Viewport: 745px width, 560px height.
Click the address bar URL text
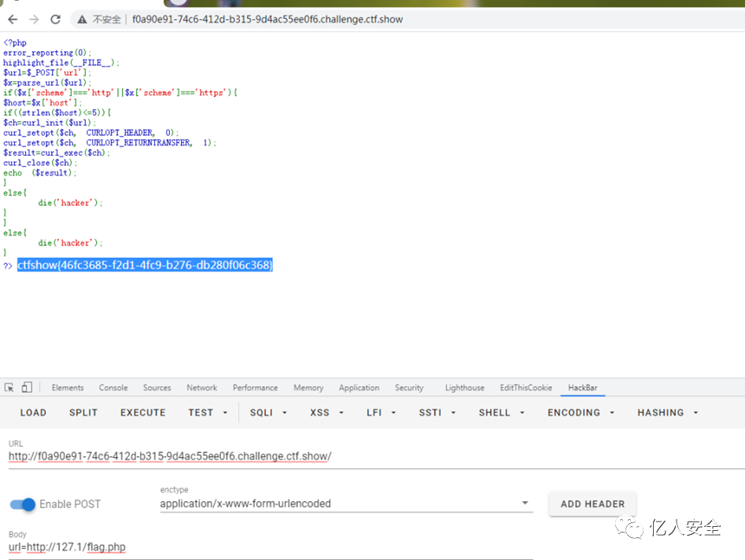click(x=267, y=20)
